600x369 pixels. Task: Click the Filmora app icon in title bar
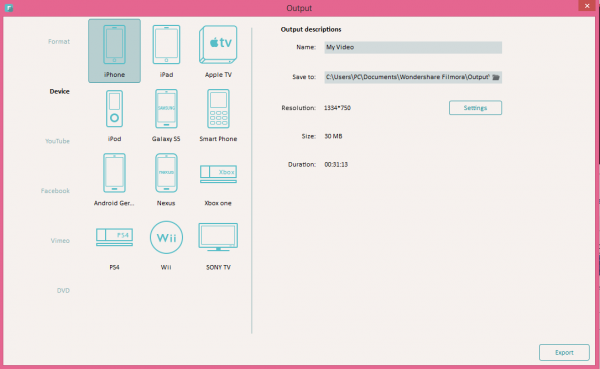click(x=9, y=8)
